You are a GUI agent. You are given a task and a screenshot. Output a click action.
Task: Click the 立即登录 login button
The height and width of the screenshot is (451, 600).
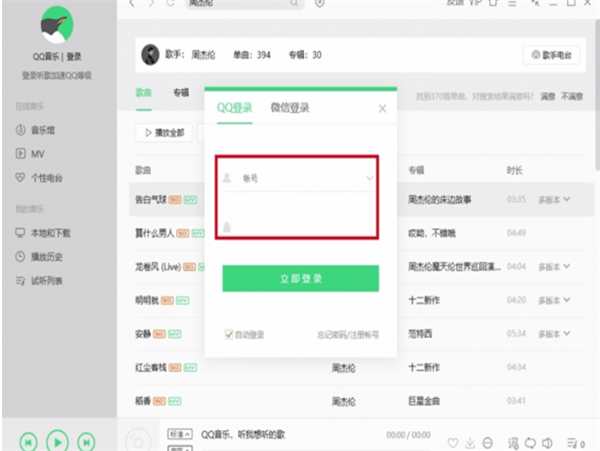click(x=301, y=278)
